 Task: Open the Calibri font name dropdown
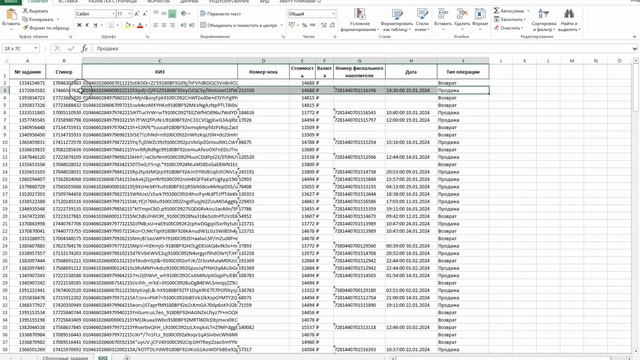(113, 14)
